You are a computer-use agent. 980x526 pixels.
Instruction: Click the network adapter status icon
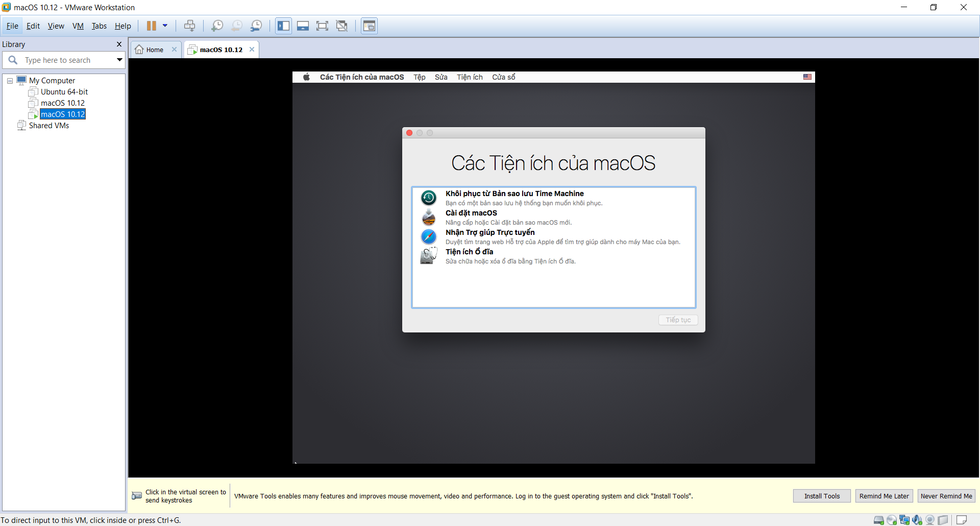[904, 520]
